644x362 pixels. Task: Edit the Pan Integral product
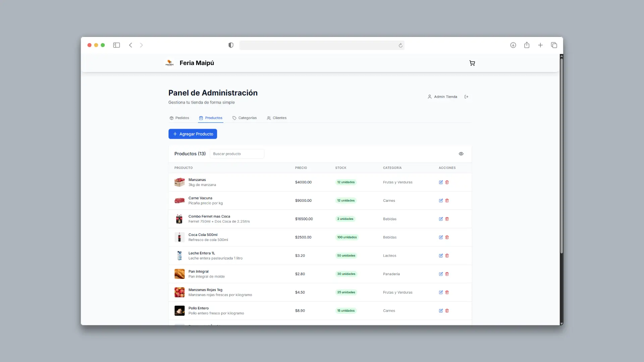(x=441, y=274)
